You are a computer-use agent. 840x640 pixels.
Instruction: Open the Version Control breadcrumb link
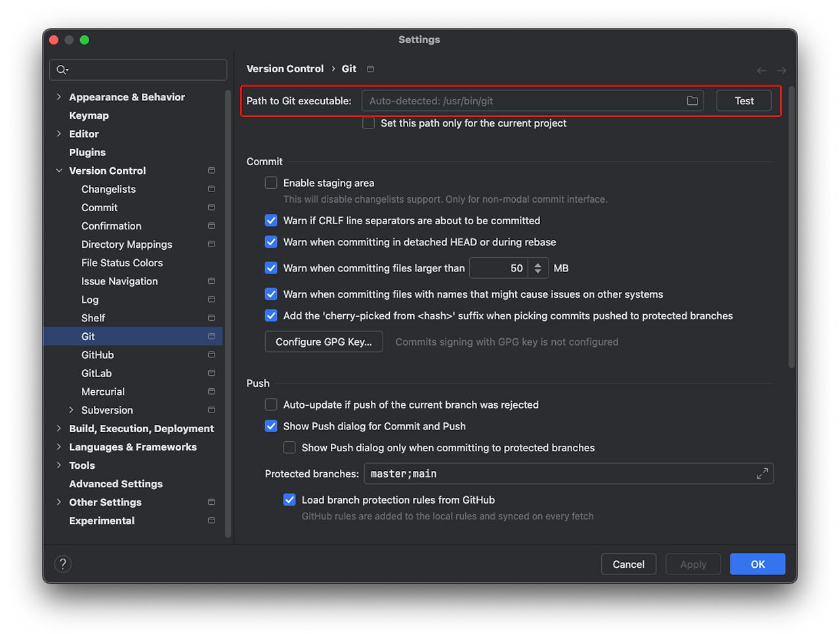point(285,68)
